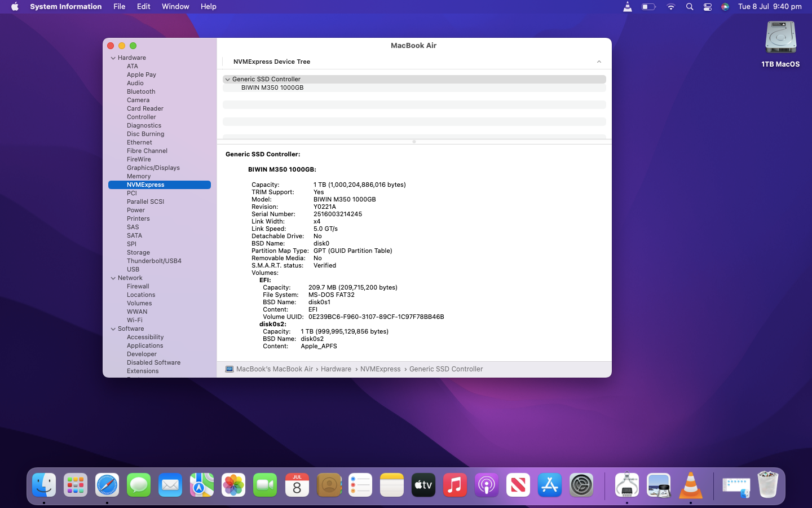
Task: Click the clock in the menu bar
Action: click(x=770, y=7)
